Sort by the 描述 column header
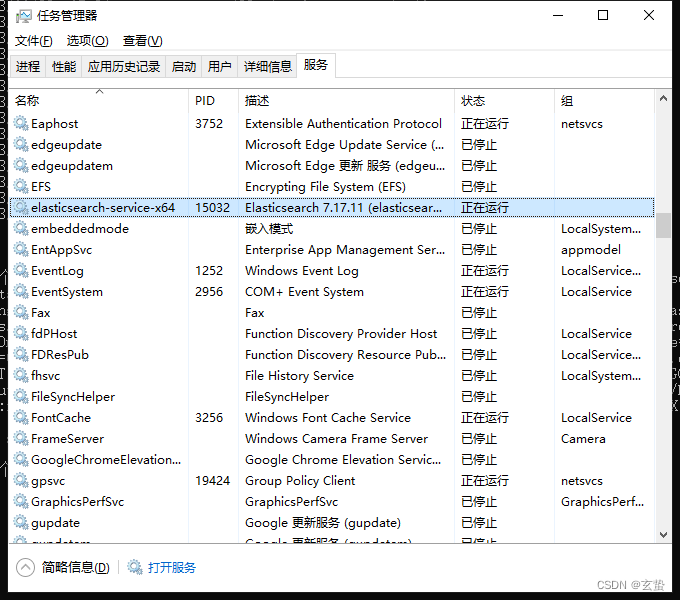This screenshot has width=680, height=600. pyautogui.click(x=347, y=101)
